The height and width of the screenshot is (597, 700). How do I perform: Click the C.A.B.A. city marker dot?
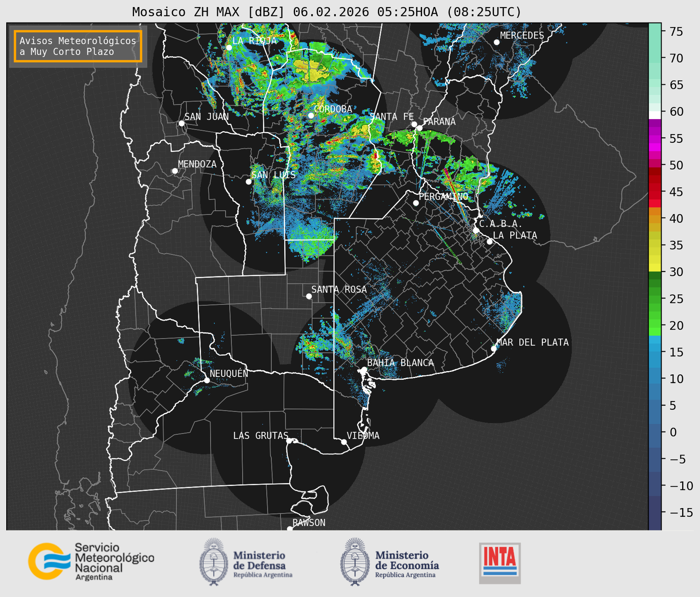pyautogui.click(x=476, y=230)
